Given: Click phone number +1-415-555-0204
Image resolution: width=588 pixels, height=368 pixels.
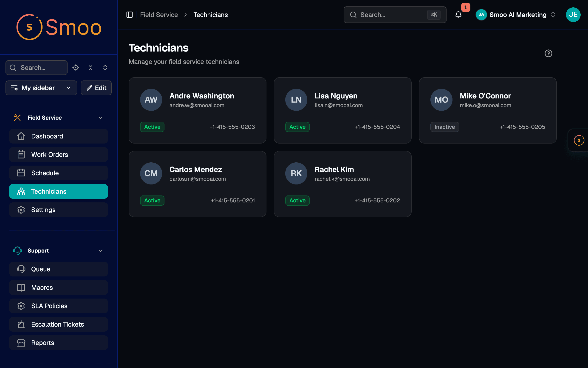Looking at the screenshot, I should (x=377, y=127).
